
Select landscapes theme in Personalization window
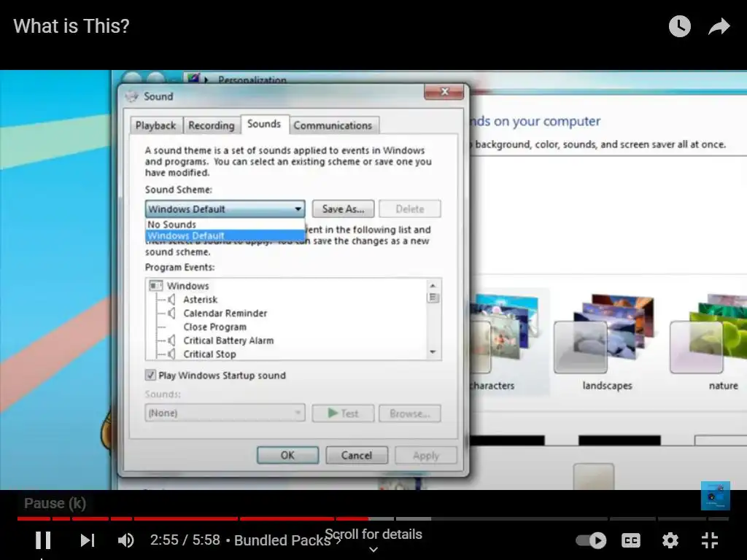[607, 342]
